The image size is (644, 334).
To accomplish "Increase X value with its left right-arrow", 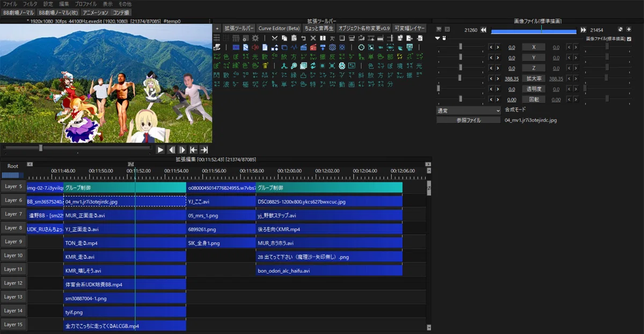I will point(497,47).
